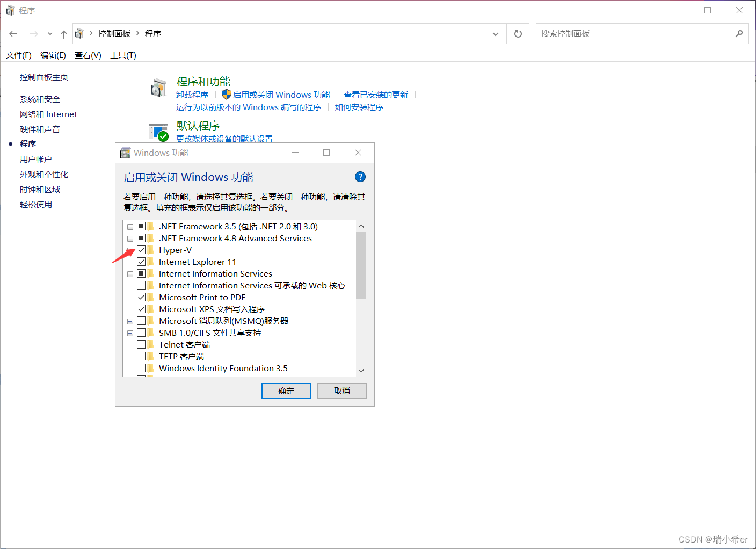The image size is (756, 549).
Task: Open the 查看(V) menu
Action: pos(88,55)
